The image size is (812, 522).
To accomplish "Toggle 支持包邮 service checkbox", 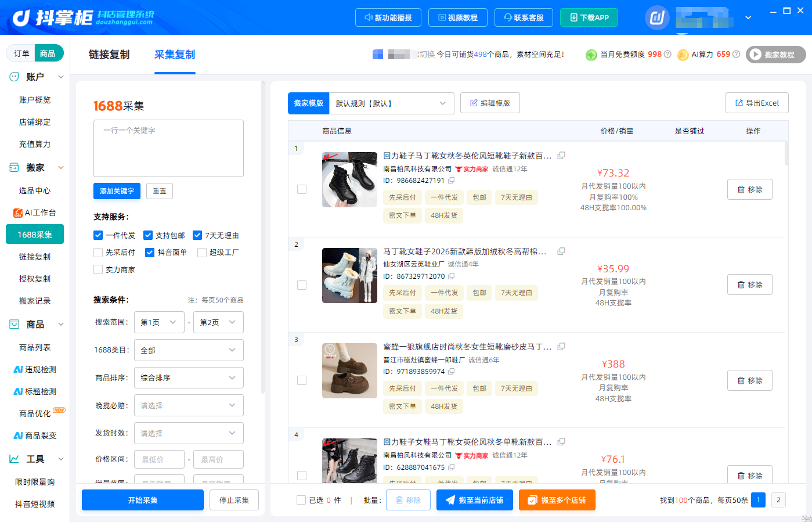I will tap(148, 235).
